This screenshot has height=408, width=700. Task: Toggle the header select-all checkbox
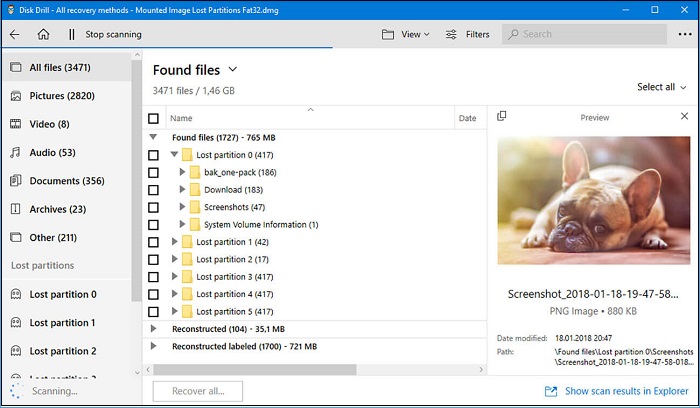pyautogui.click(x=153, y=118)
